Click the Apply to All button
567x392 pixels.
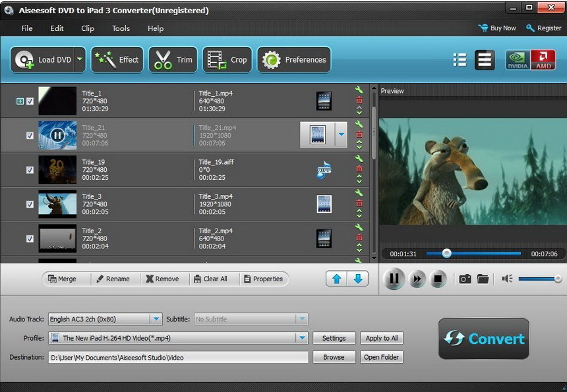pyautogui.click(x=382, y=338)
